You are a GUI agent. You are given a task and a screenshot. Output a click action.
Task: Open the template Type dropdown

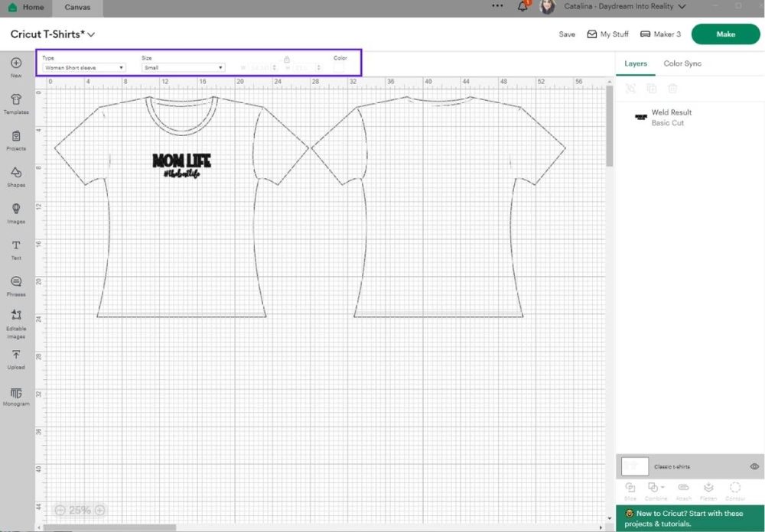[84, 67]
